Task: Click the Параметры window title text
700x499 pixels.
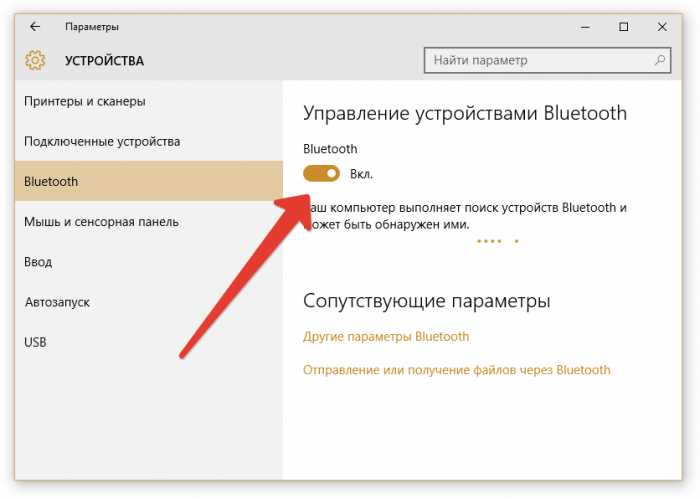Action: (x=92, y=27)
